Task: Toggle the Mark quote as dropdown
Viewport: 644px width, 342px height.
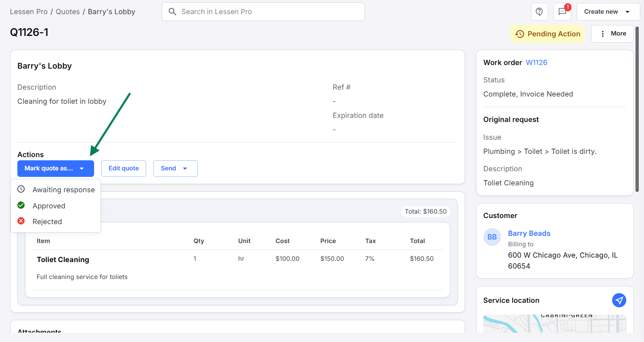Action: [x=56, y=168]
